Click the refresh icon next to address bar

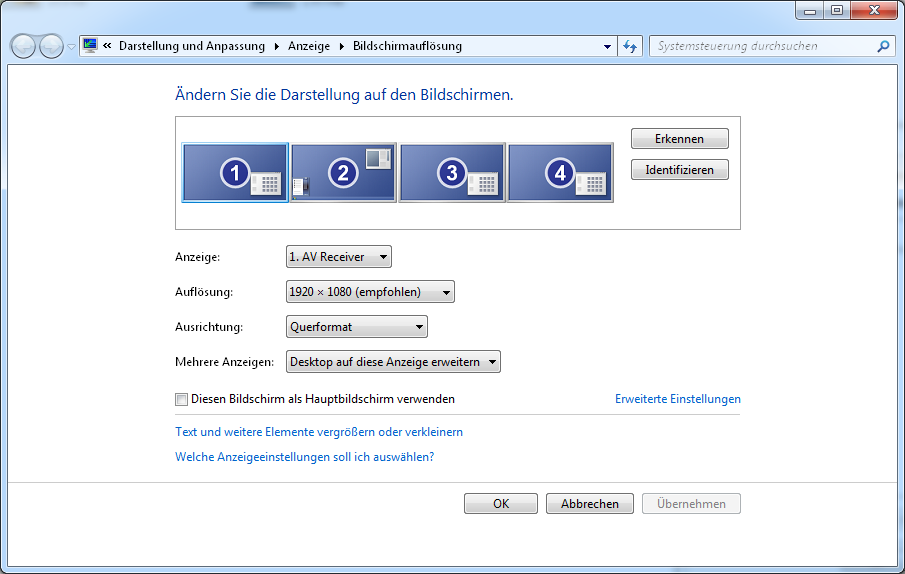click(x=630, y=46)
